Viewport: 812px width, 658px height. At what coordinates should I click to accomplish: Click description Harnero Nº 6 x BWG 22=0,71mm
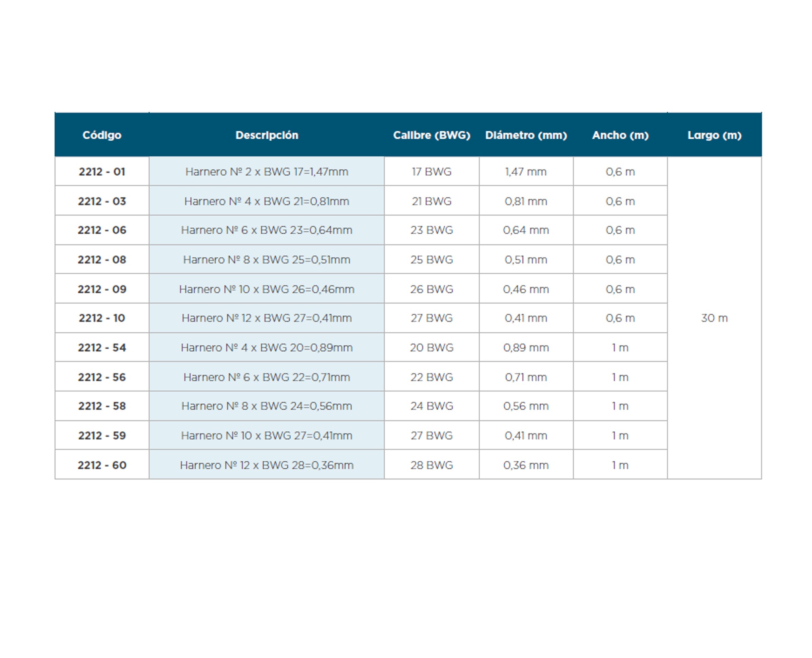tap(267, 377)
